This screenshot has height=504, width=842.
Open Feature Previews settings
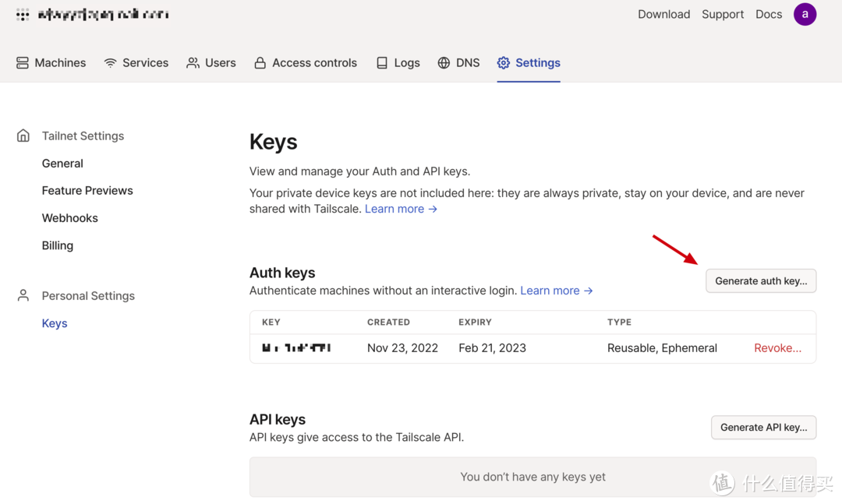(x=87, y=191)
